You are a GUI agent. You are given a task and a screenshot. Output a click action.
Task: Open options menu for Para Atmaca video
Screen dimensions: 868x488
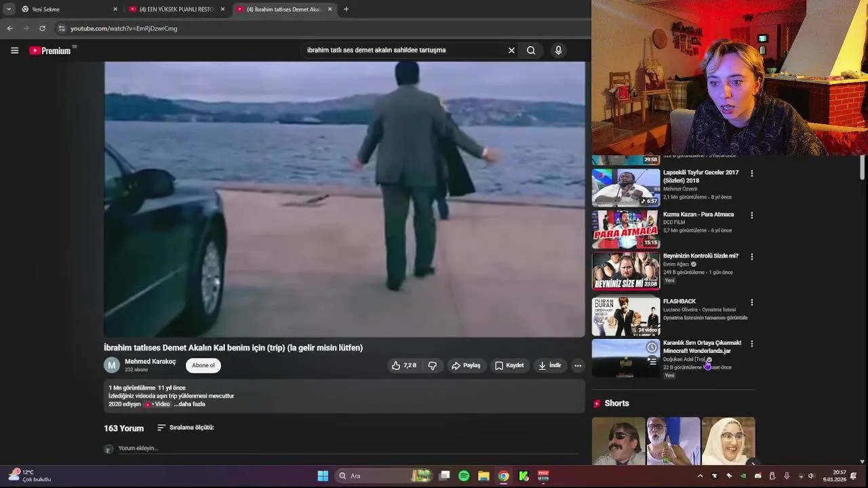(751, 216)
